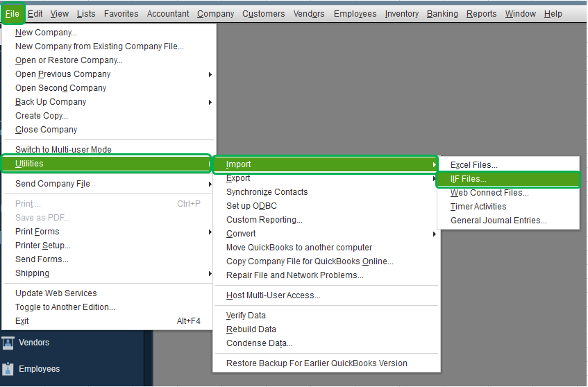Choose Web Connect Files...
This screenshot has width=588, height=387.
point(508,193)
